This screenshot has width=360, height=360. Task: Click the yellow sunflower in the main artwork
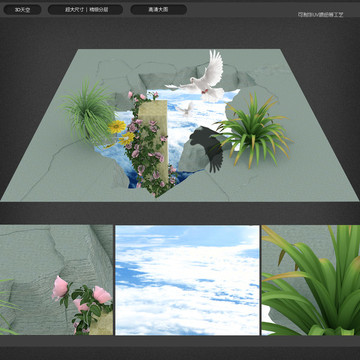click(x=117, y=127)
